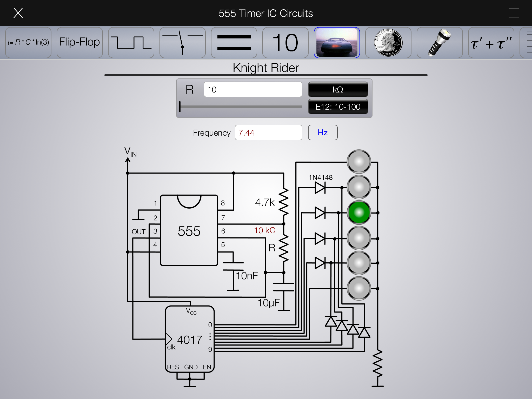Viewport: 532px width, 399px height.
Task: Open the number 10 counter circuit
Action: coord(285,43)
